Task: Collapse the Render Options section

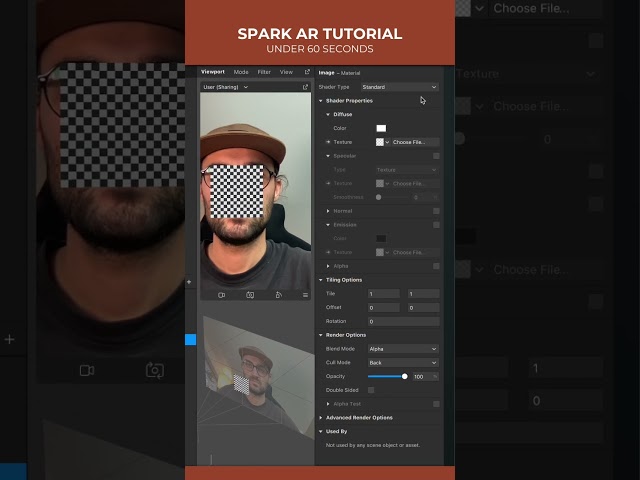Action: (321, 335)
